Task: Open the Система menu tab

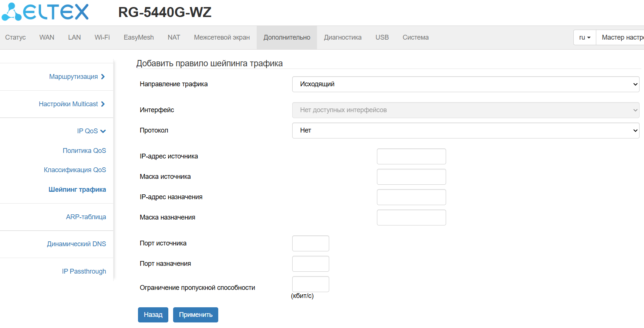Action: point(415,37)
